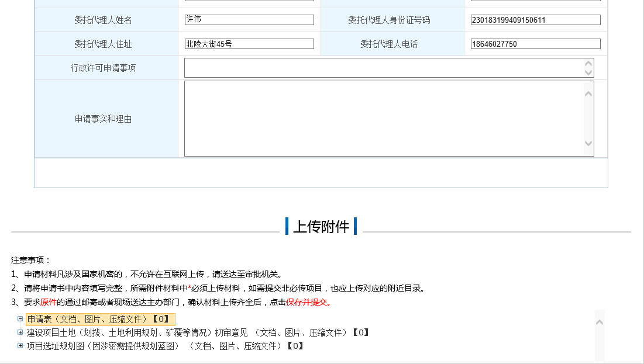Click attachment list scrollbar up arrow
Screen dimensions: 644x364
(600, 321)
